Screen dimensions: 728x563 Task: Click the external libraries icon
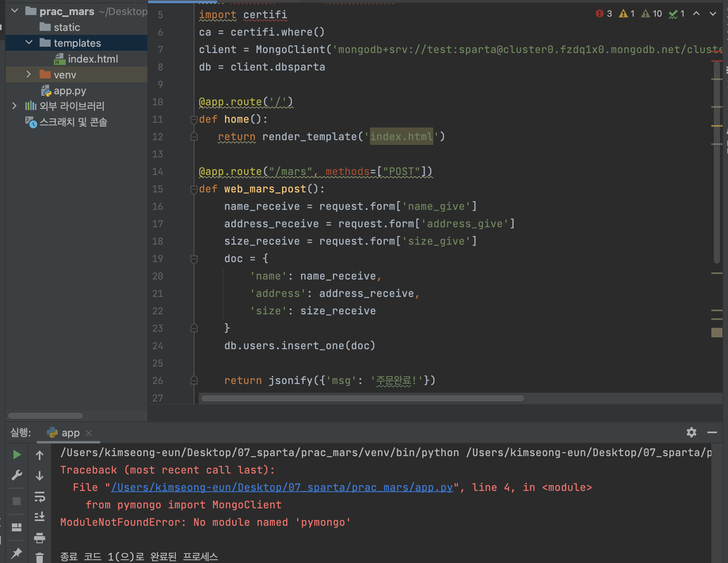point(31,106)
